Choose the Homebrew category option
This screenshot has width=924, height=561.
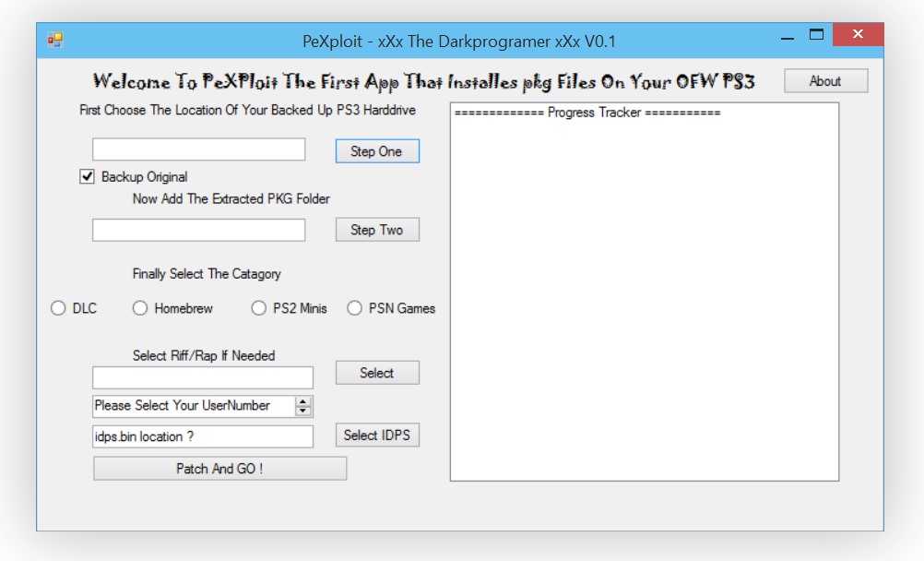tap(140, 308)
